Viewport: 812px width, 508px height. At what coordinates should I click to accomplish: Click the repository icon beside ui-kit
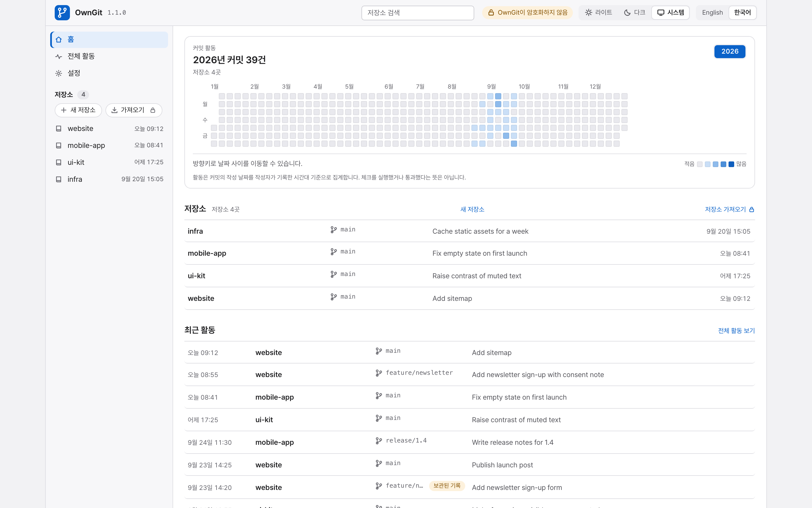coord(59,162)
